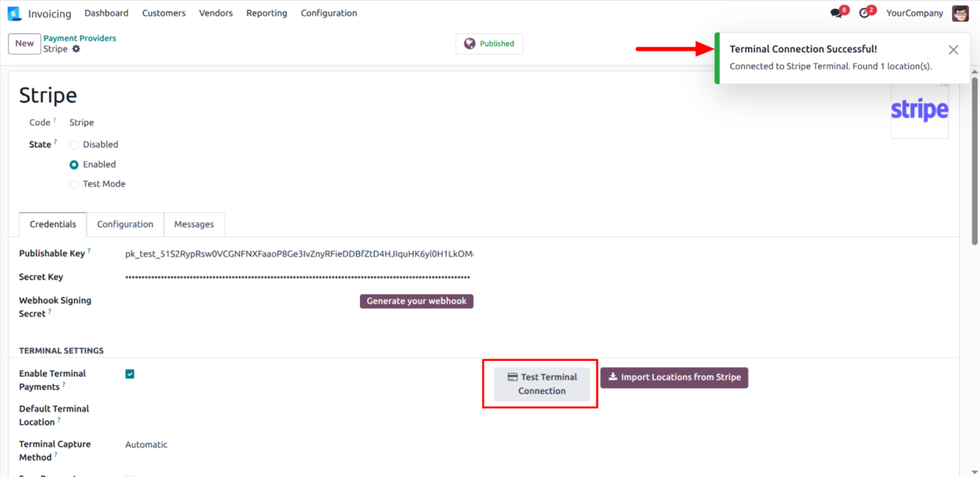This screenshot has height=477, width=980.
Task: Expand the Customers menu
Action: [x=164, y=13]
